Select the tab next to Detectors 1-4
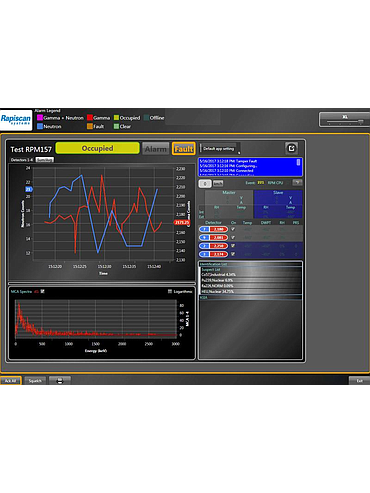The height and width of the screenshot is (493, 370). click(x=45, y=160)
